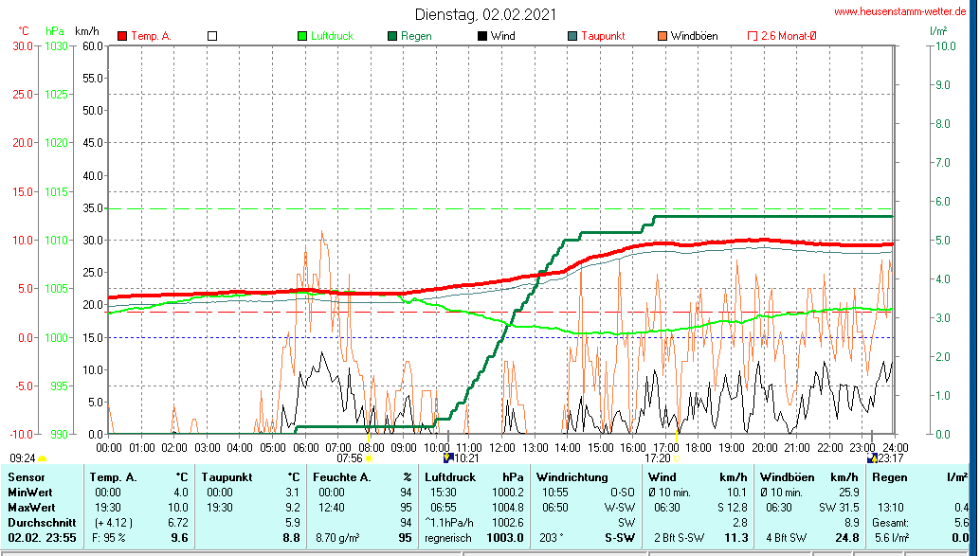Viewport: 980px width, 556px height.
Task: Click the '12:00' time axis label
Action: click(502, 447)
